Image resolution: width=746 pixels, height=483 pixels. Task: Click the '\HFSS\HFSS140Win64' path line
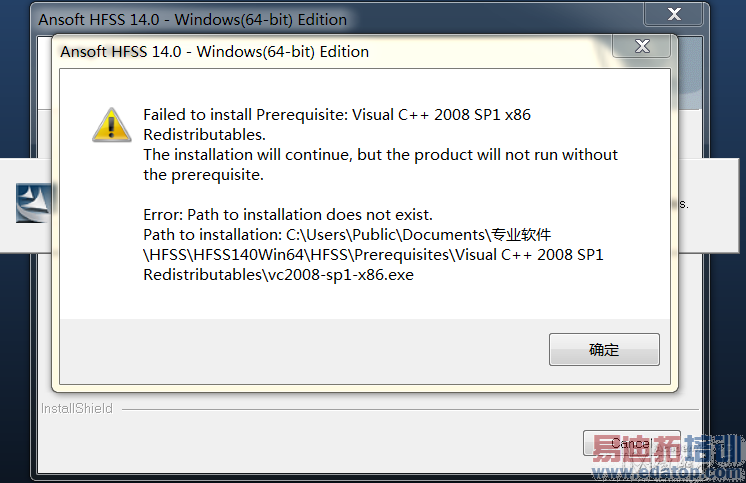(x=373, y=255)
